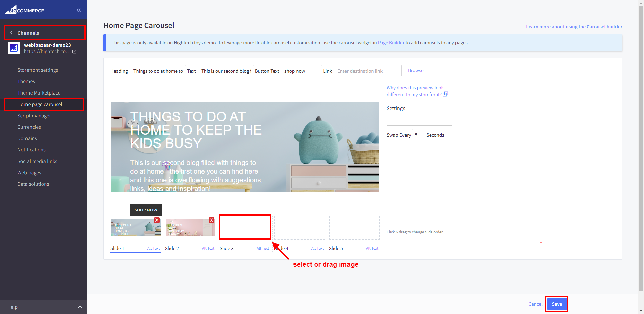Collapse the sidebar with double-chevron icon
The image size is (644, 314).
pyautogui.click(x=79, y=10)
